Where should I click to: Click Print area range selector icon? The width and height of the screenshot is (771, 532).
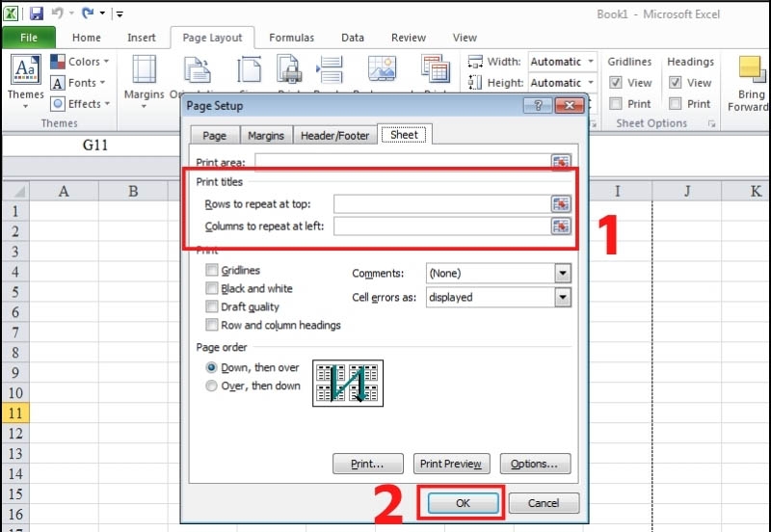point(561,162)
